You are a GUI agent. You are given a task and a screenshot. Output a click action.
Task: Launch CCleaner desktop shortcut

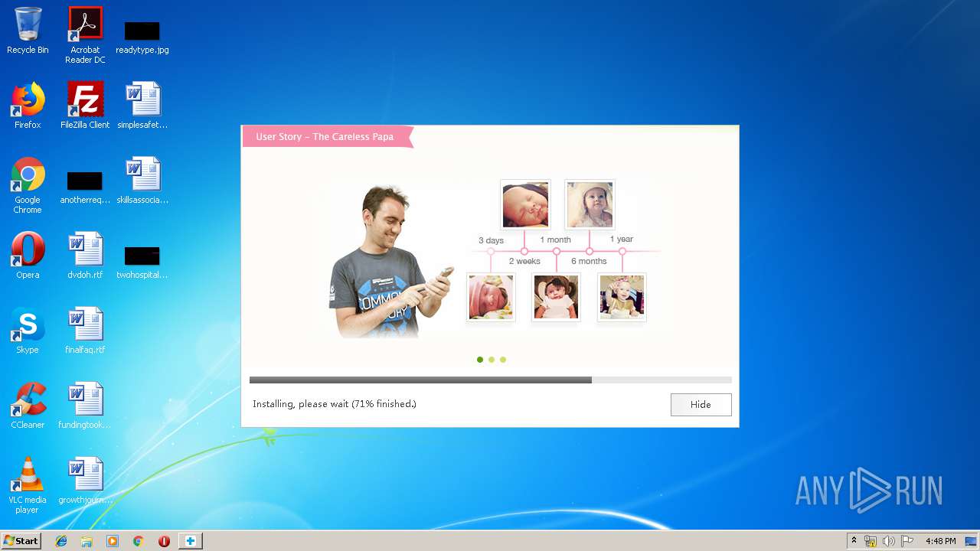(x=28, y=406)
